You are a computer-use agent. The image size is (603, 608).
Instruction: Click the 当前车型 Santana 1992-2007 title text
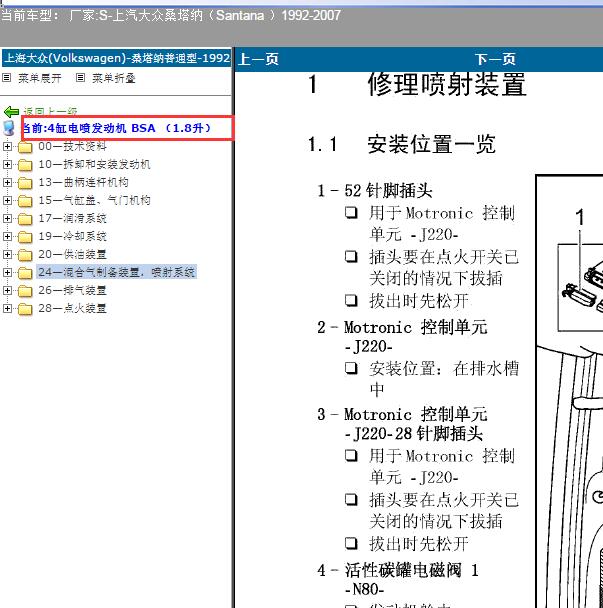(x=171, y=16)
